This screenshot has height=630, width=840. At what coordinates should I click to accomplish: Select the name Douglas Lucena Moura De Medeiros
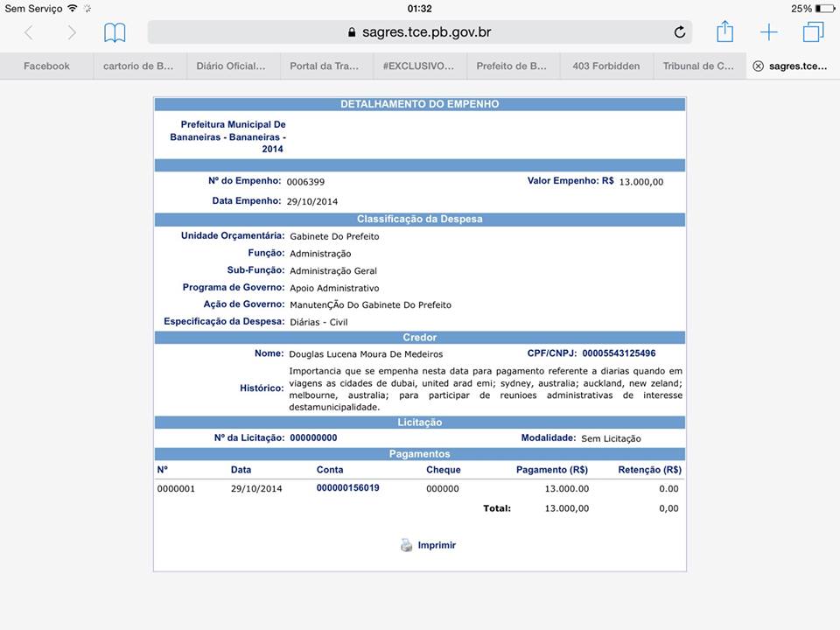[x=366, y=354]
